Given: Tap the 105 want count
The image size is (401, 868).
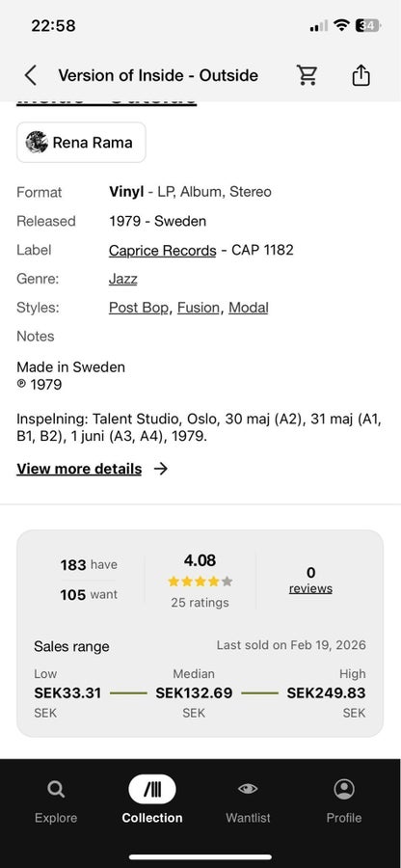Looking at the screenshot, I should pyautogui.click(x=89, y=594).
